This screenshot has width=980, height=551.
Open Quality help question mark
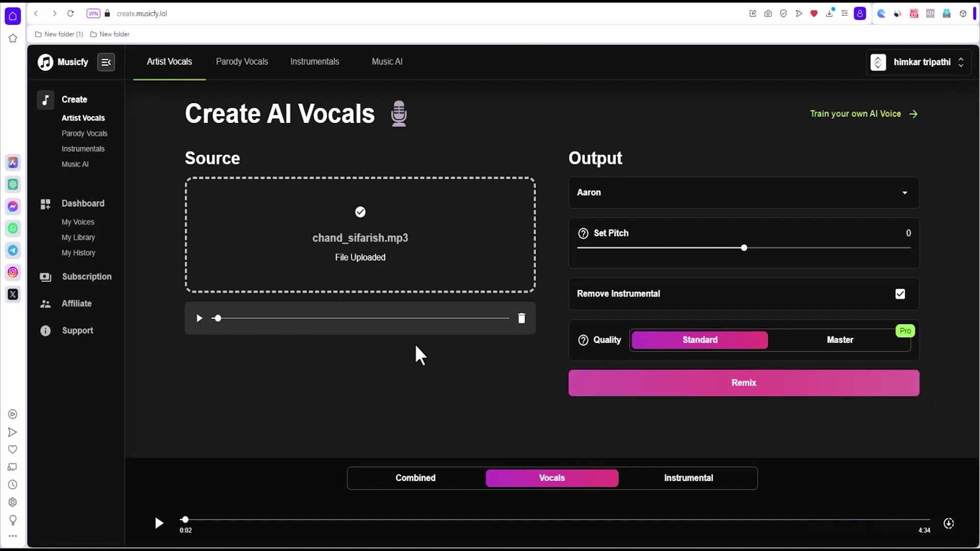point(583,340)
